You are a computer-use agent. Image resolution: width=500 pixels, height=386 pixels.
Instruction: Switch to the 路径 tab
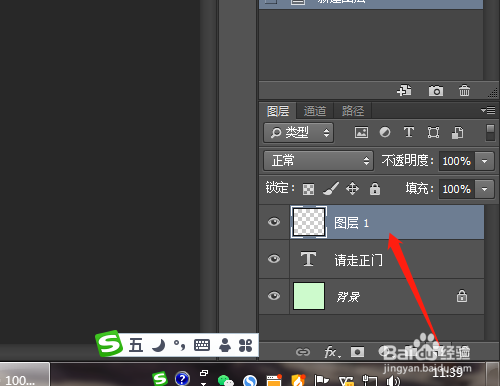(x=353, y=111)
